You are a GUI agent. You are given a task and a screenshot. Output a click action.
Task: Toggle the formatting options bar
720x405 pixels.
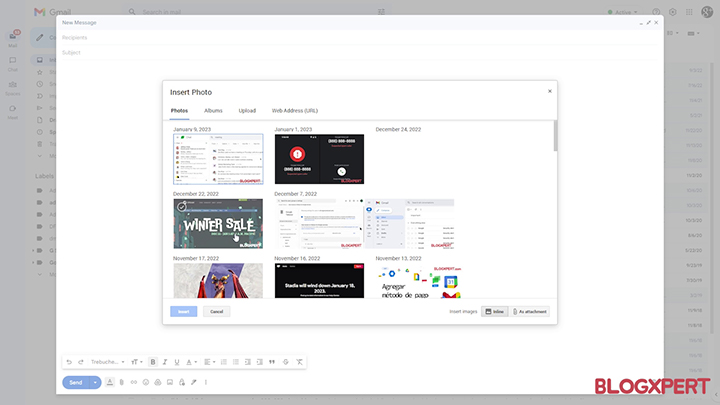pos(110,382)
